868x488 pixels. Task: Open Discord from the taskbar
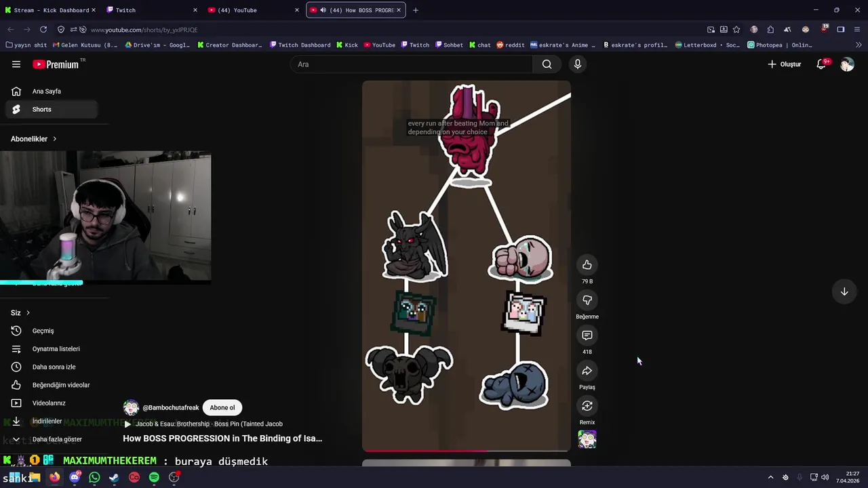point(75,477)
